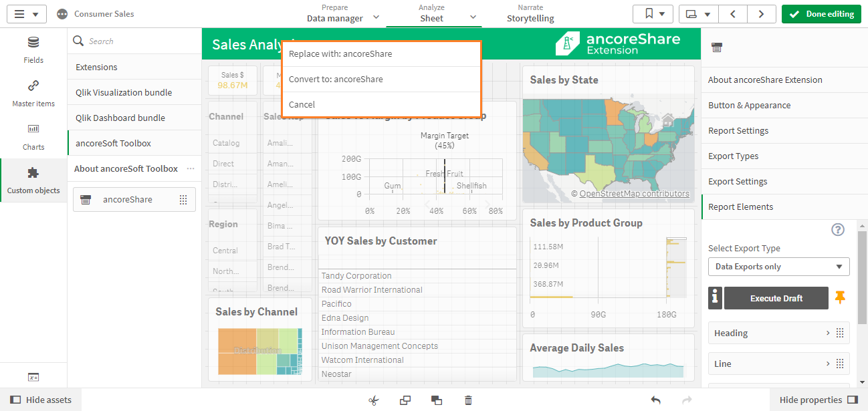Click the mini-chart scroll in Sales by Product Group

pos(677,267)
